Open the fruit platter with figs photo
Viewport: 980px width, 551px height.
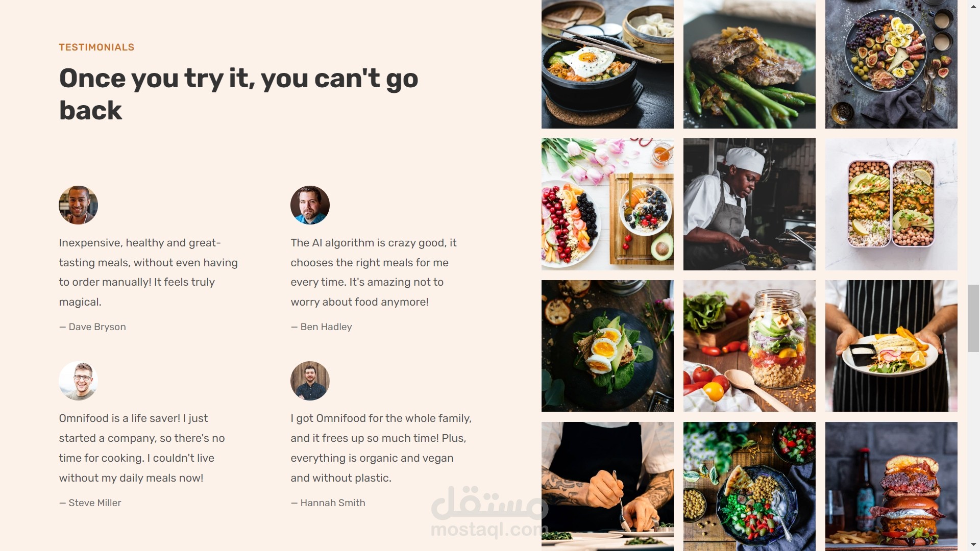point(891,64)
